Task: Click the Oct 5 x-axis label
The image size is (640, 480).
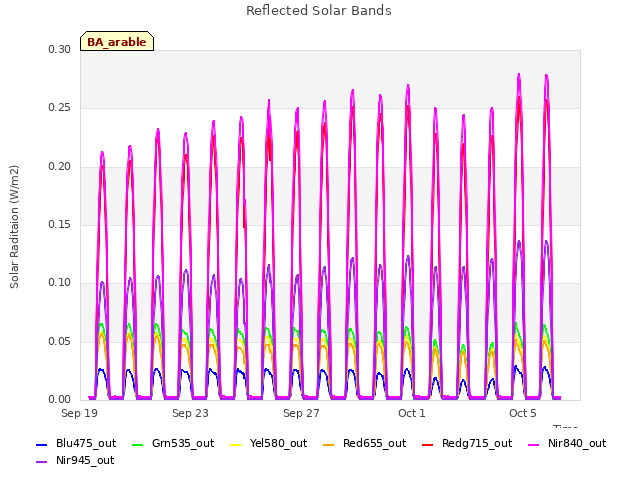Action: pos(523,413)
